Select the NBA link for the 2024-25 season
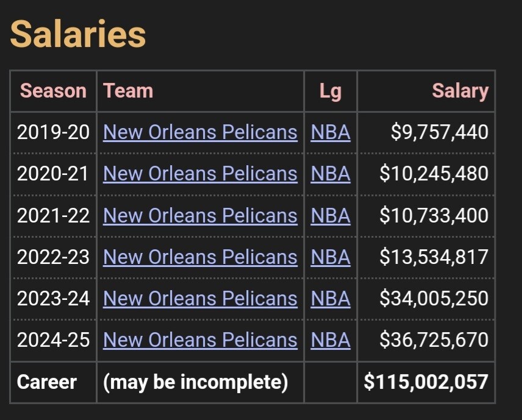This screenshot has height=420, width=522. point(331,340)
